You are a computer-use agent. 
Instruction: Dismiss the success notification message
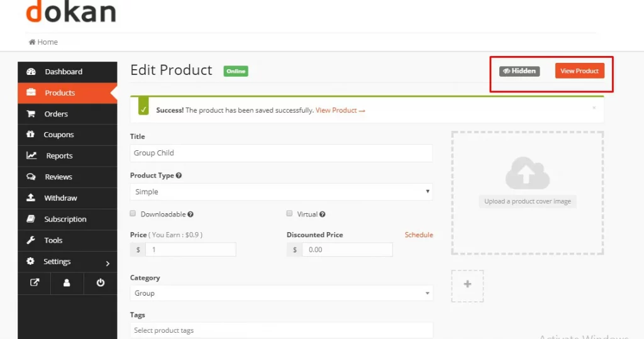pos(594,108)
